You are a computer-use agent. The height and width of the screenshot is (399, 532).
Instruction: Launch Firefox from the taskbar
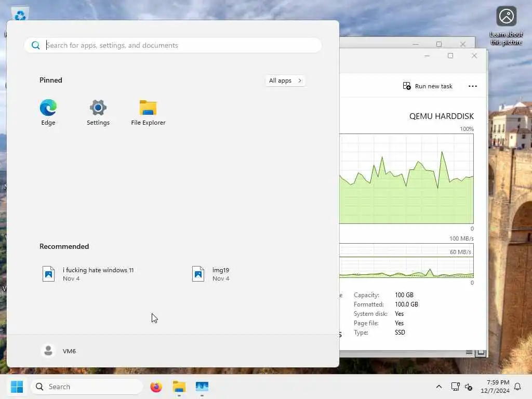point(156,387)
